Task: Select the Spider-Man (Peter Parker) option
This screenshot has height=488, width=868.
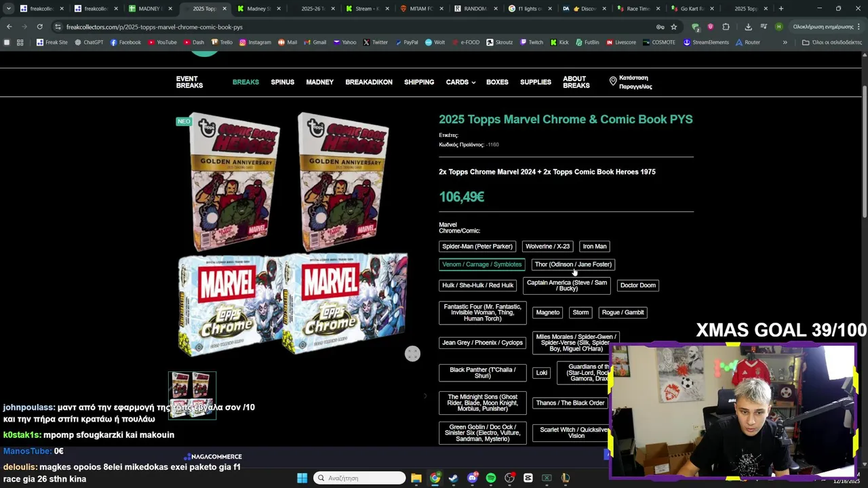Action: pyautogui.click(x=477, y=246)
